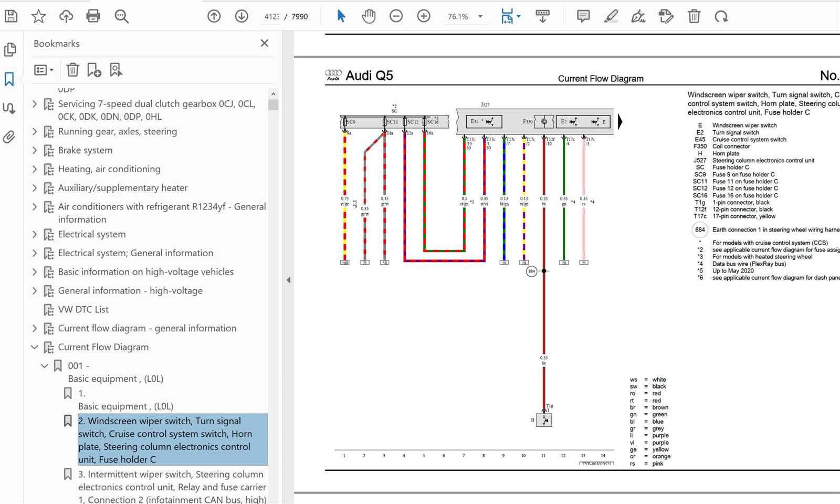Click the rotate redo icon
The image size is (840, 504).
[x=721, y=16]
